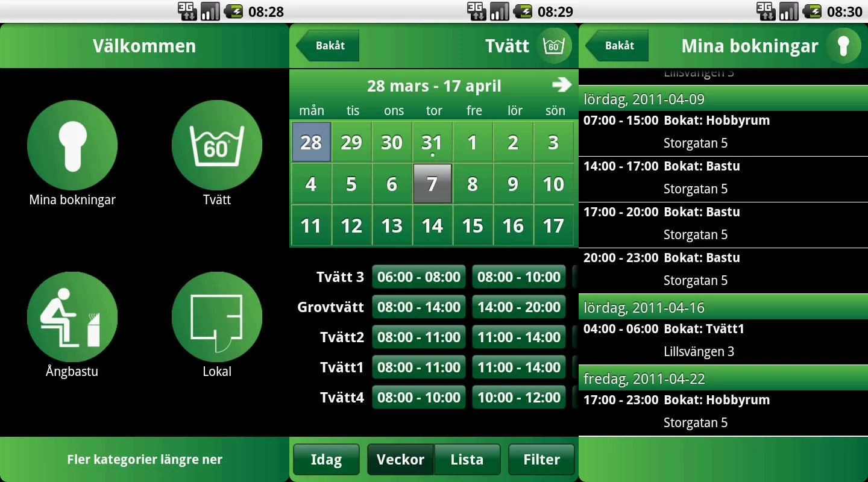Tap the battery icon in first status bar

(x=233, y=11)
